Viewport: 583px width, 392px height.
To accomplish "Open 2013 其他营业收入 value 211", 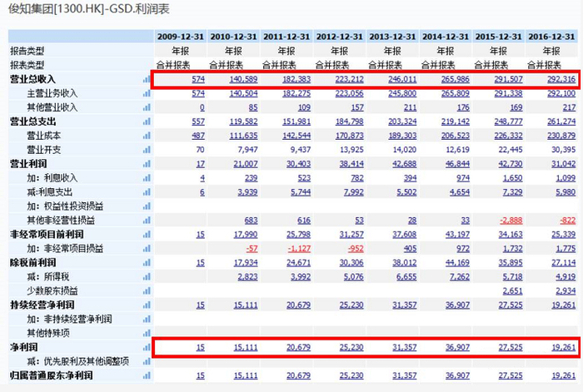I will (410, 107).
